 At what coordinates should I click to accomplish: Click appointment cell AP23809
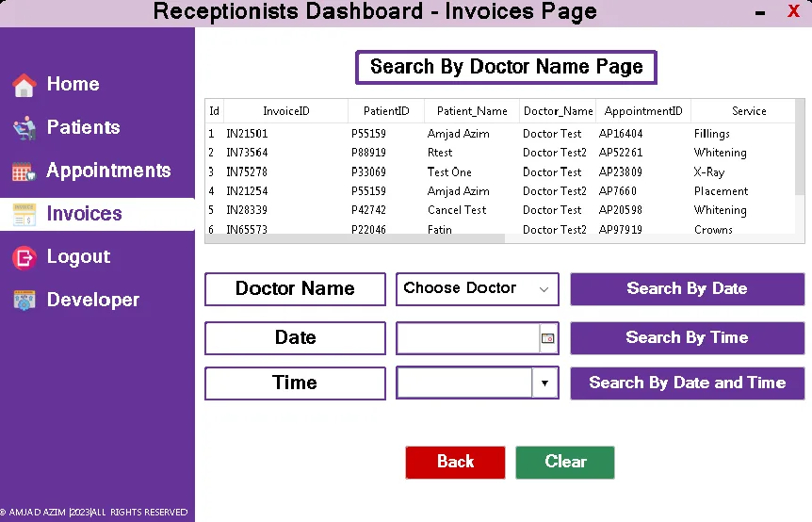621,171
